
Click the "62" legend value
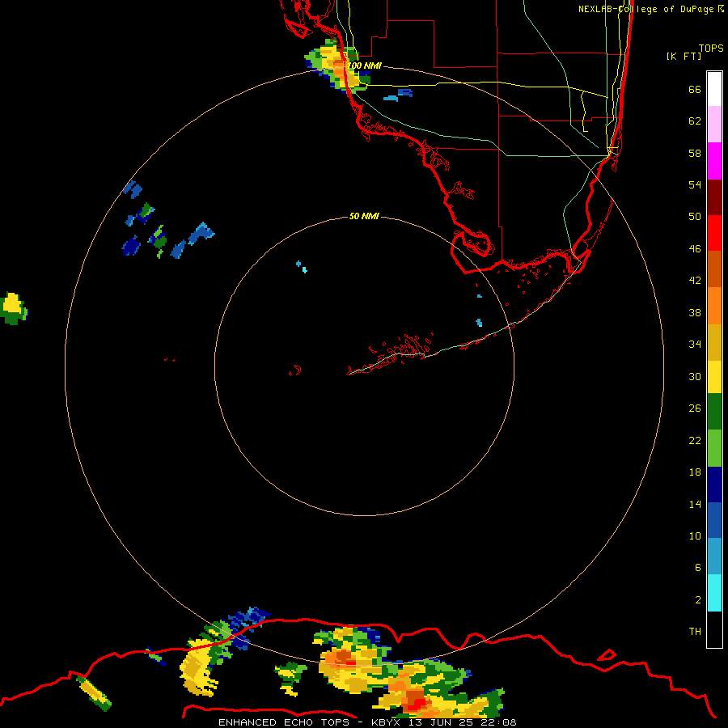[695, 121]
